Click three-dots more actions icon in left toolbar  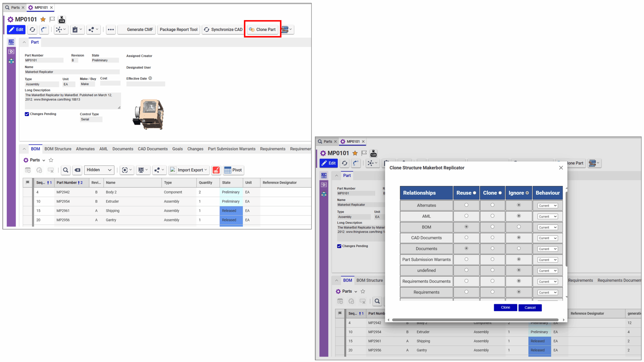[x=111, y=30]
